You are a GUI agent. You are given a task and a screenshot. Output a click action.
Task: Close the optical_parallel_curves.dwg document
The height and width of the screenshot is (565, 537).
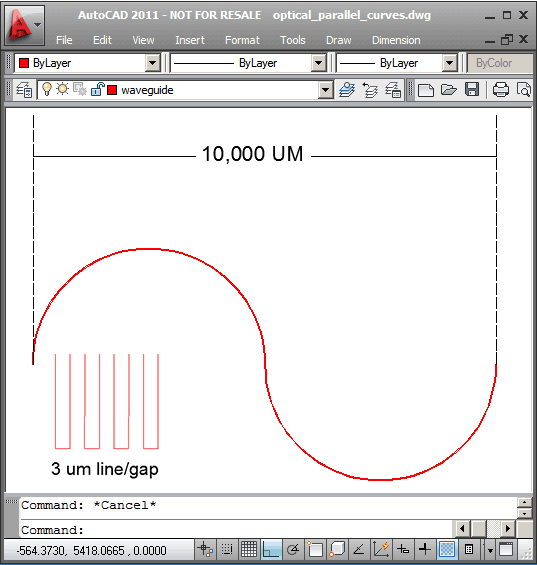524,39
